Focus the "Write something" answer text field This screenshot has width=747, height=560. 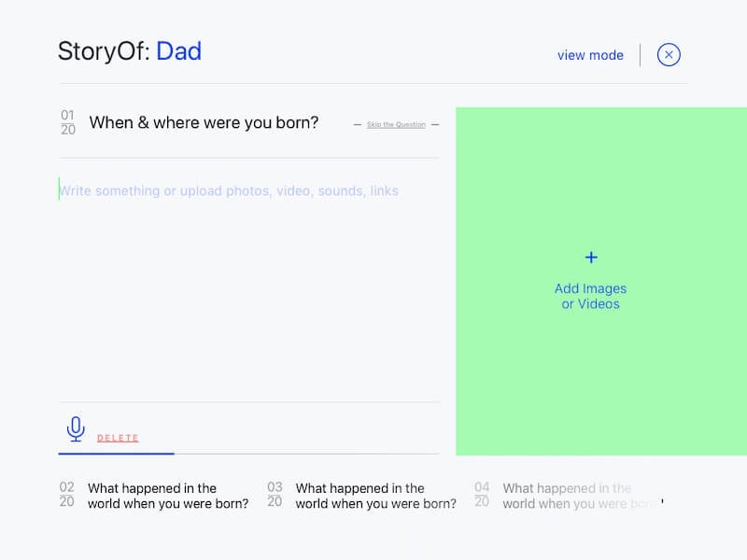coord(229,191)
